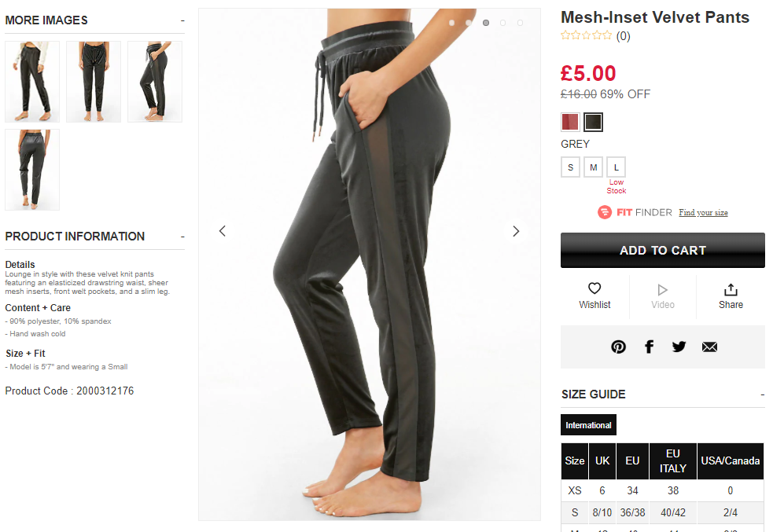Share product on Twitter

[x=679, y=347]
